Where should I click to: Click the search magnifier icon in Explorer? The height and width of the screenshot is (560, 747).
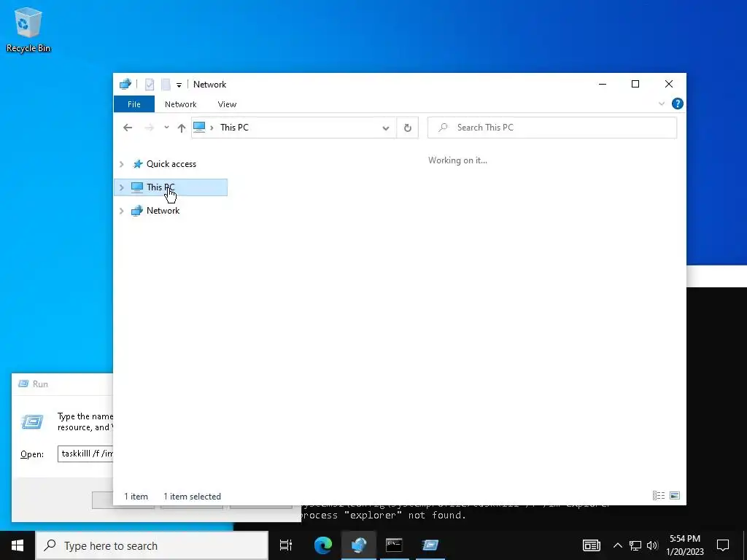[x=443, y=127]
